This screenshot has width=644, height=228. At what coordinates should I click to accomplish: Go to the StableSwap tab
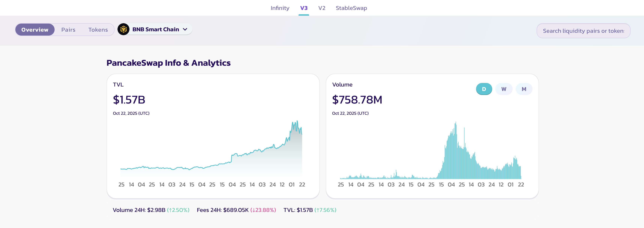(351, 8)
